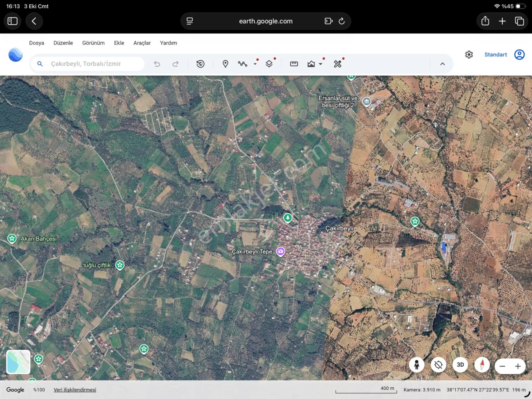Expand the building tool dropdown arrow

pyautogui.click(x=321, y=64)
